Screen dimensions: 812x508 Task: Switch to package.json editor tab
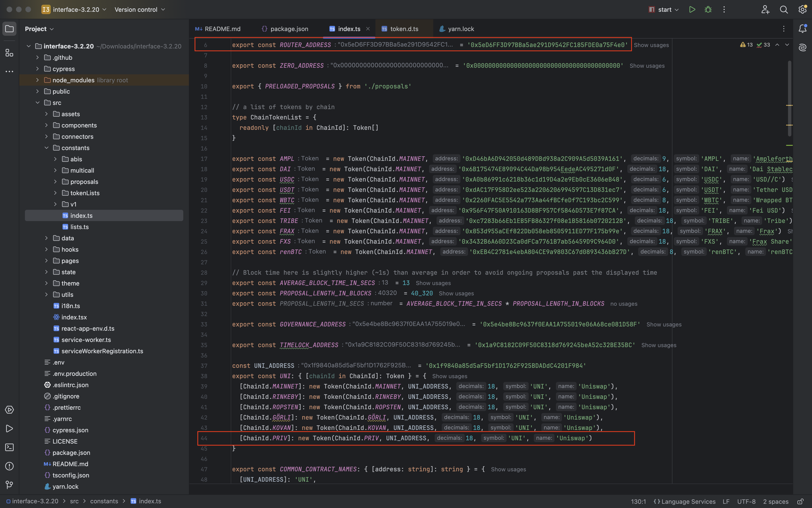(x=285, y=29)
